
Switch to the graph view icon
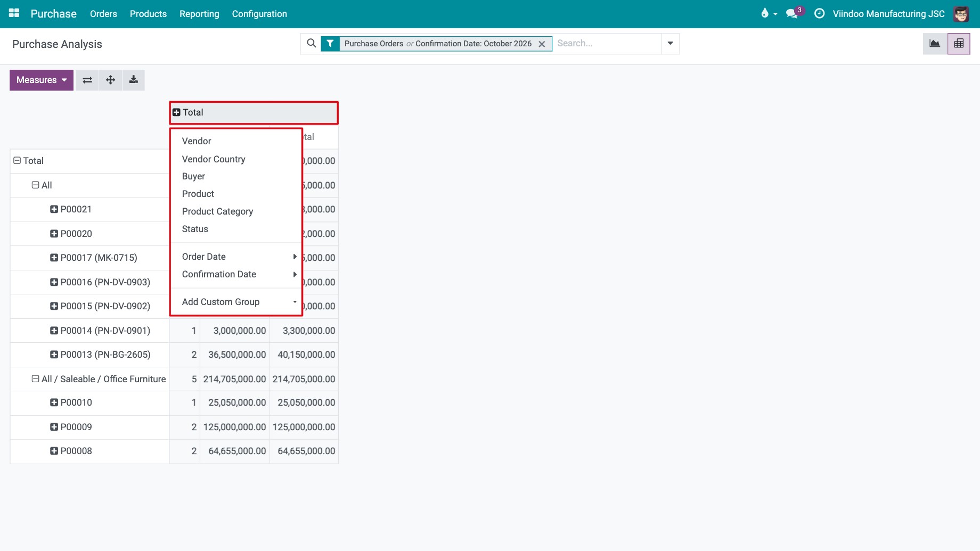click(935, 44)
